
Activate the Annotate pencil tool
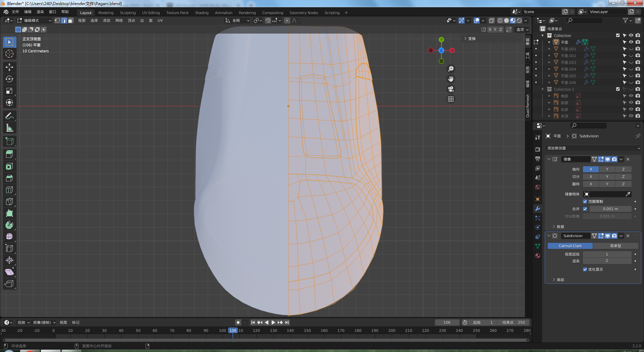point(9,116)
